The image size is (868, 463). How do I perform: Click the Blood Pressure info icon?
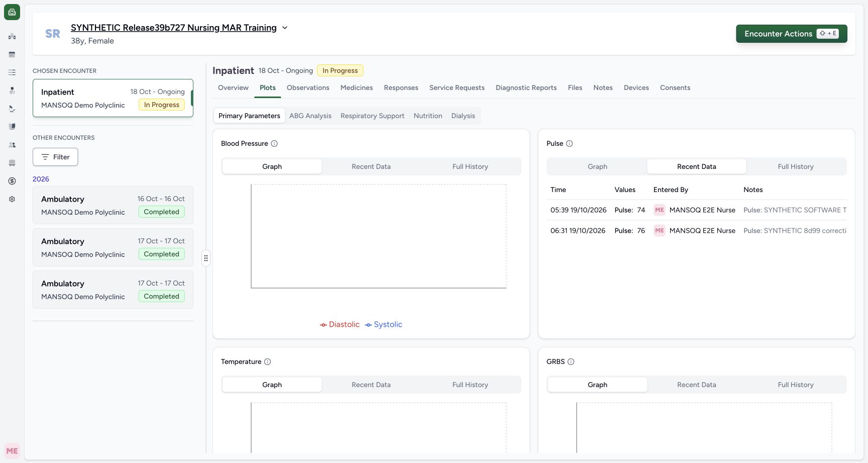coord(274,144)
